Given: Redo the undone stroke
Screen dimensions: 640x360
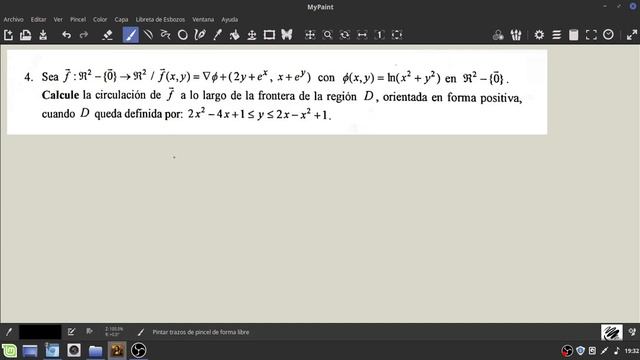Looking at the screenshot, I should (x=84, y=35).
